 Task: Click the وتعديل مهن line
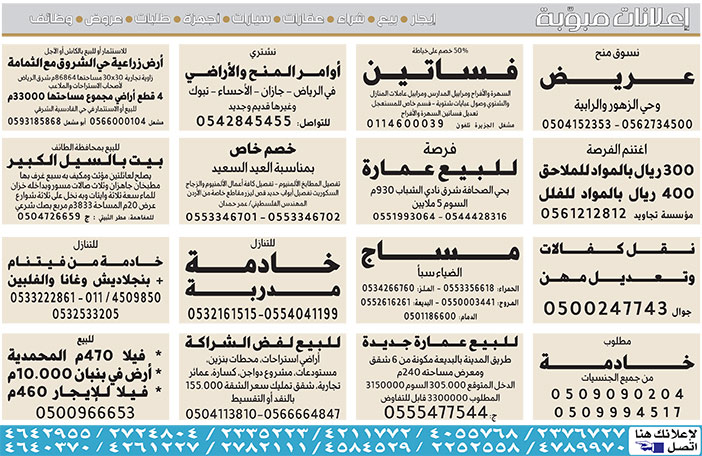(x=616, y=278)
